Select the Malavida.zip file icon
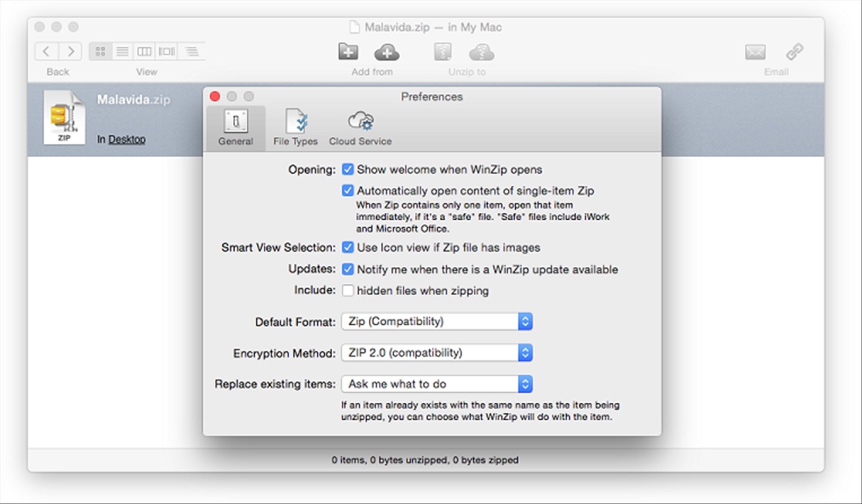The image size is (862, 504). (64, 118)
